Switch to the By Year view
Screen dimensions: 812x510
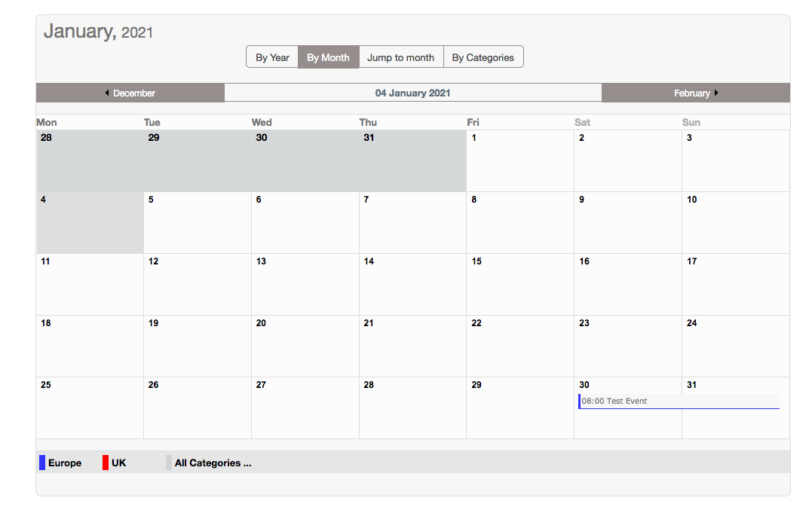272,57
